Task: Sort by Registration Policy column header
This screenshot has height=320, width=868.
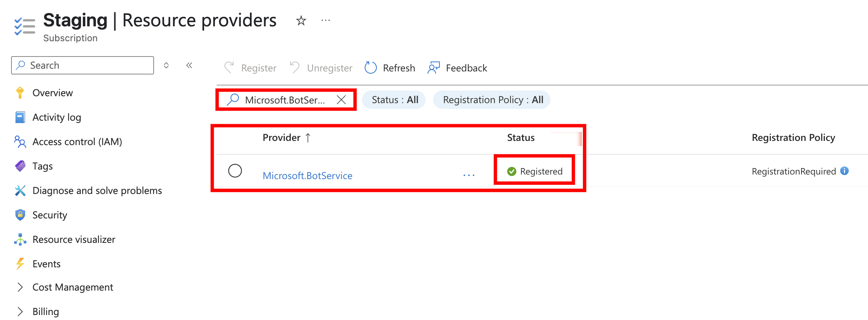Action: coord(793,137)
